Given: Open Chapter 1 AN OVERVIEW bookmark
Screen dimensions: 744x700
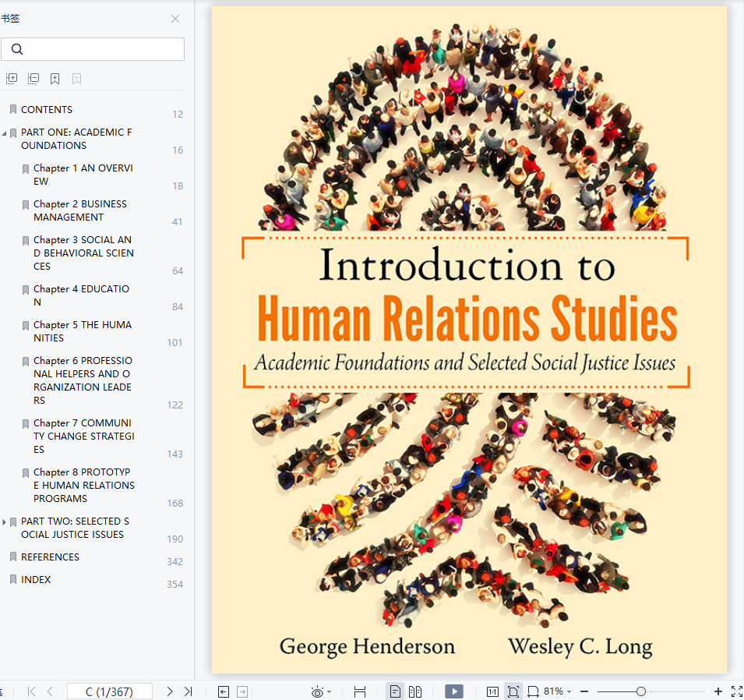Looking at the screenshot, I should tap(83, 175).
